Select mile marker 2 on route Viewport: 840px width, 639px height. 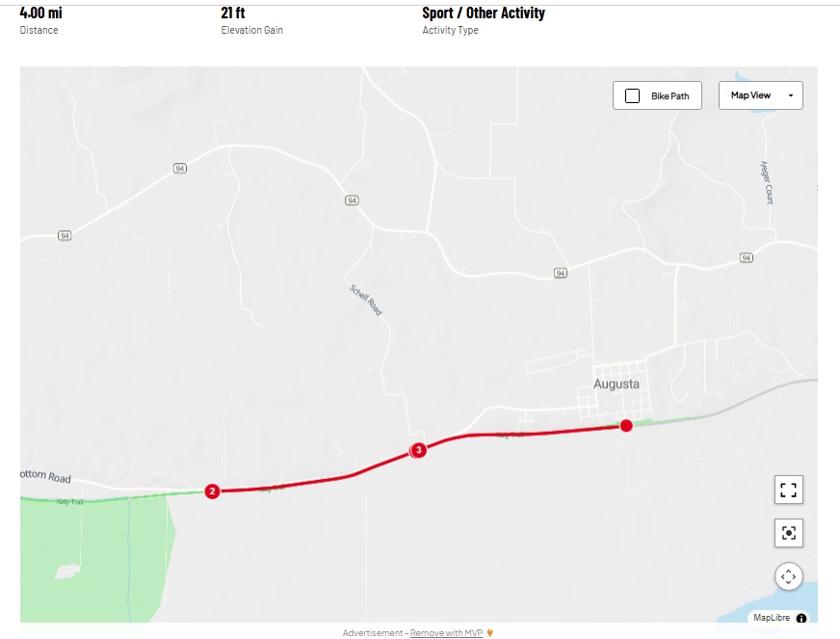[x=212, y=491]
